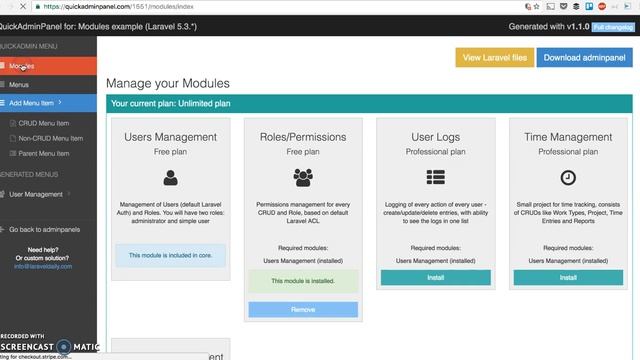Click the blue arrow extension icon
Viewport: 640px width, 360px height.
point(627,7)
